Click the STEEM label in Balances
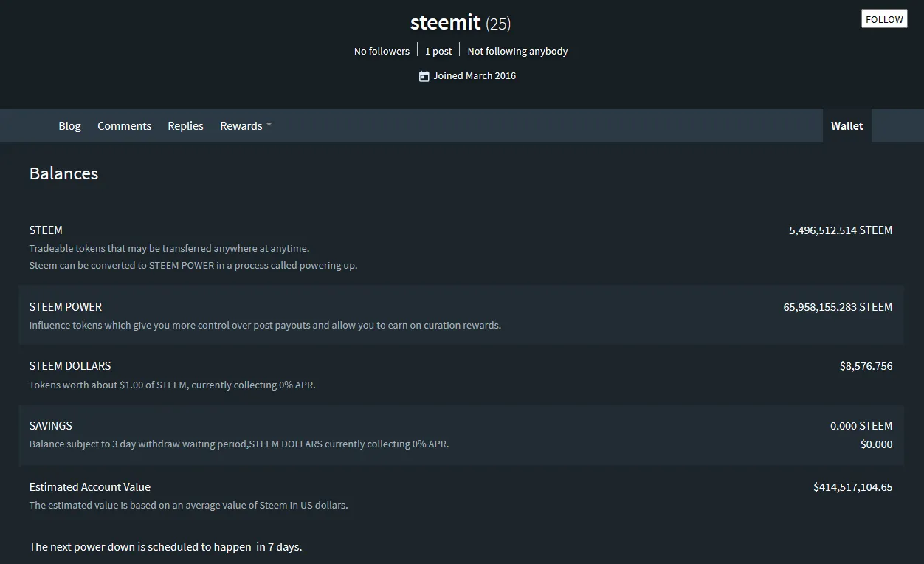The image size is (924, 564). pos(46,230)
